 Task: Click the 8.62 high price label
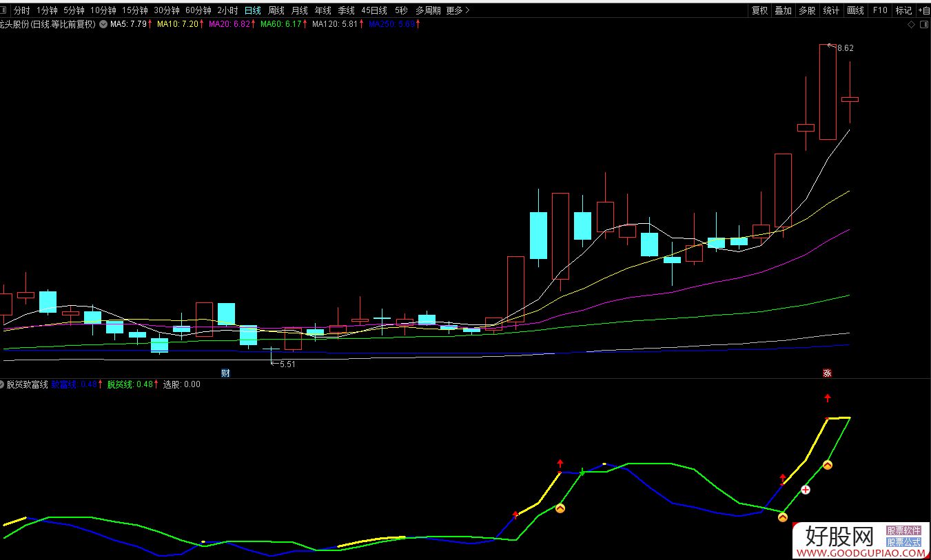tap(845, 48)
